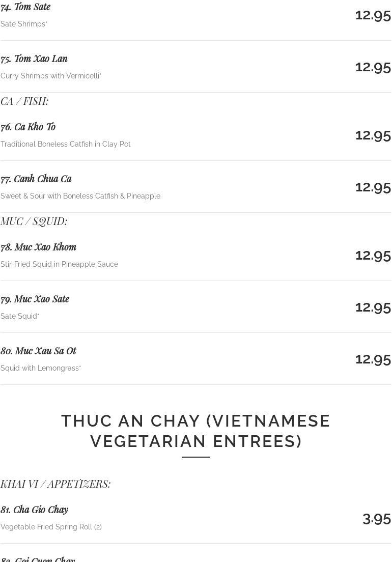
Task: Click the 3.95 price for Cha Gio Chay
Action: pos(376,518)
